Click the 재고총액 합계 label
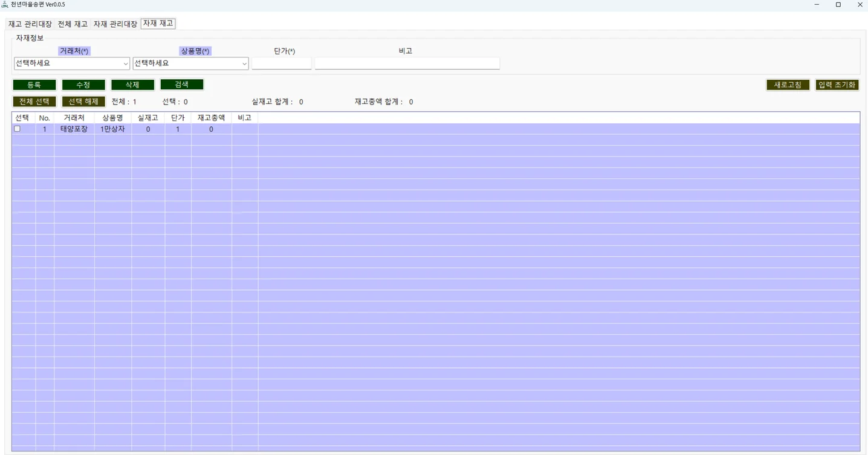 click(379, 102)
